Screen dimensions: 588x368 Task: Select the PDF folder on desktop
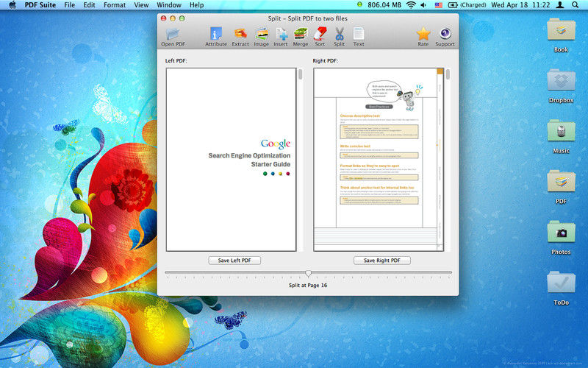(x=561, y=187)
